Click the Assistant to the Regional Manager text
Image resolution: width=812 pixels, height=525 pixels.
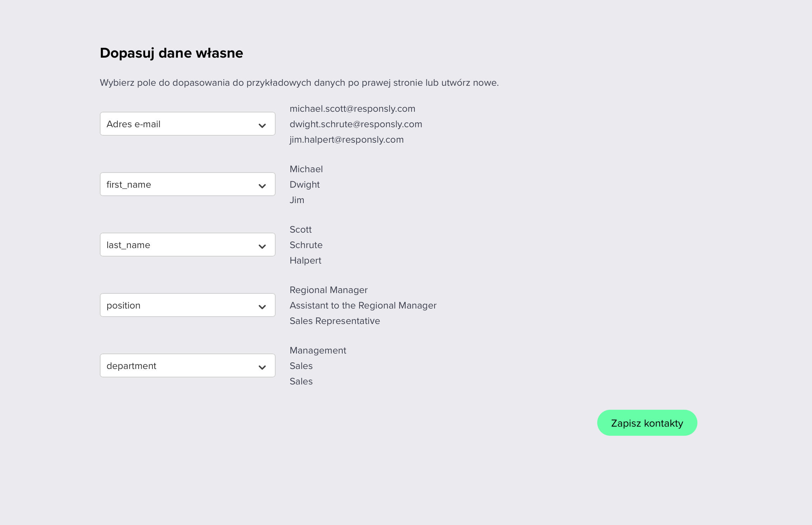click(x=363, y=305)
